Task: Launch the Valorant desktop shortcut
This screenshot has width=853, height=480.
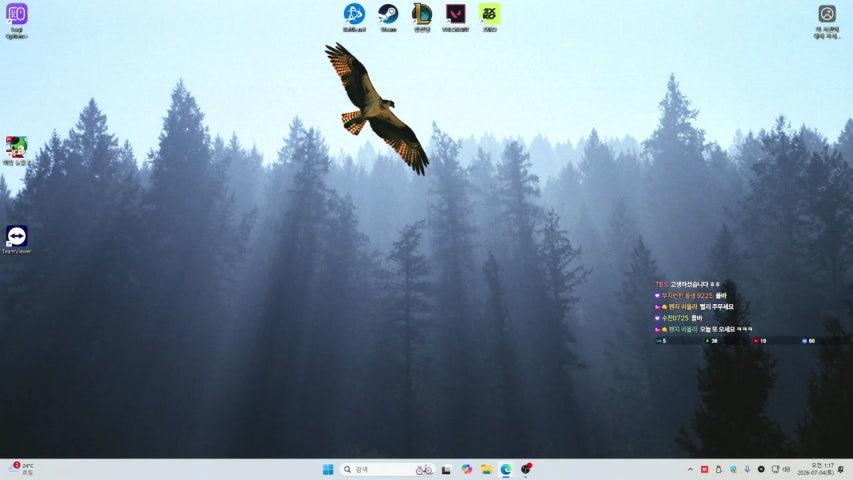Action: click(x=455, y=17)
